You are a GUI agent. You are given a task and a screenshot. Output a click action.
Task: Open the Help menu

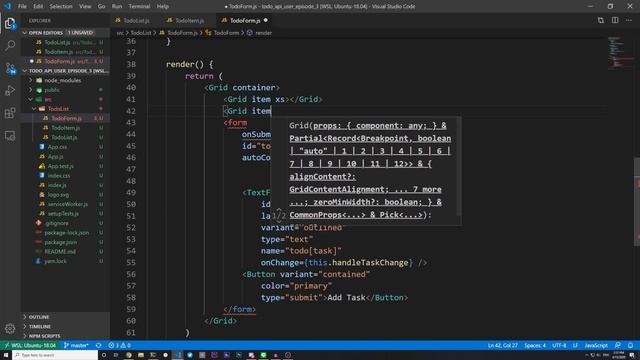[162, 6]
